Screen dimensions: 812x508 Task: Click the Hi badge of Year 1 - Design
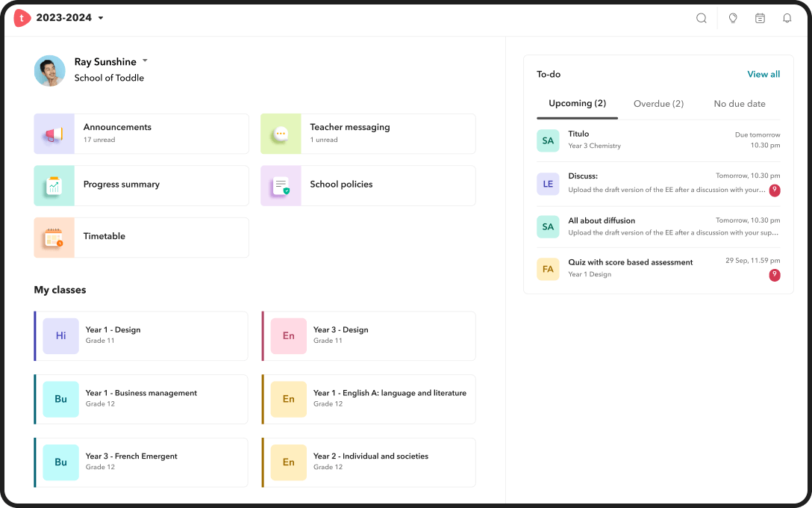click(60, 336)
